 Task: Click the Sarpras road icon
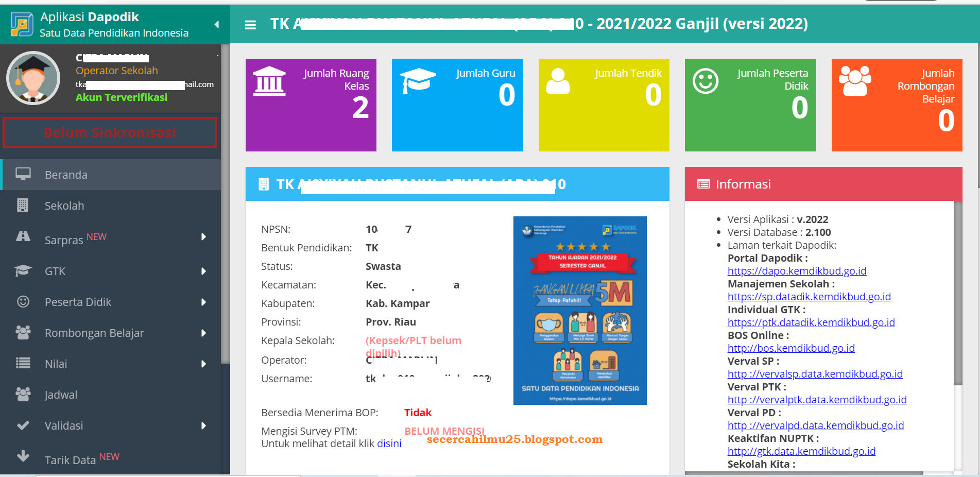click(23, 236)
